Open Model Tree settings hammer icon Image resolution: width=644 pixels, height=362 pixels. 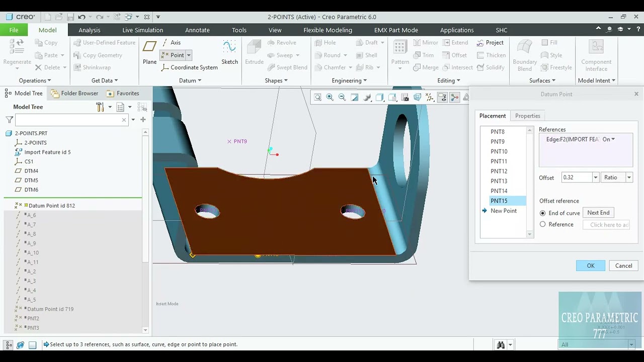pyautogui.click(x=100, y=107)
